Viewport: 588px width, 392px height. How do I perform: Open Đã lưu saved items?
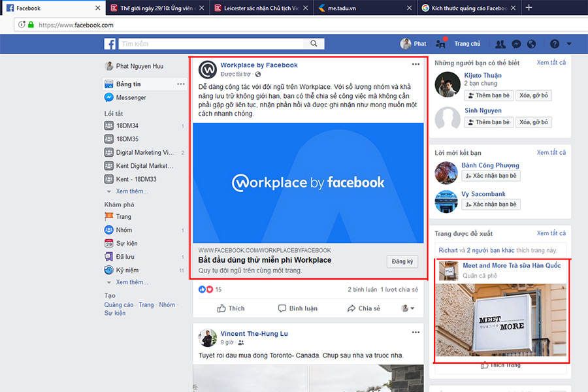[x=120, y=257]
